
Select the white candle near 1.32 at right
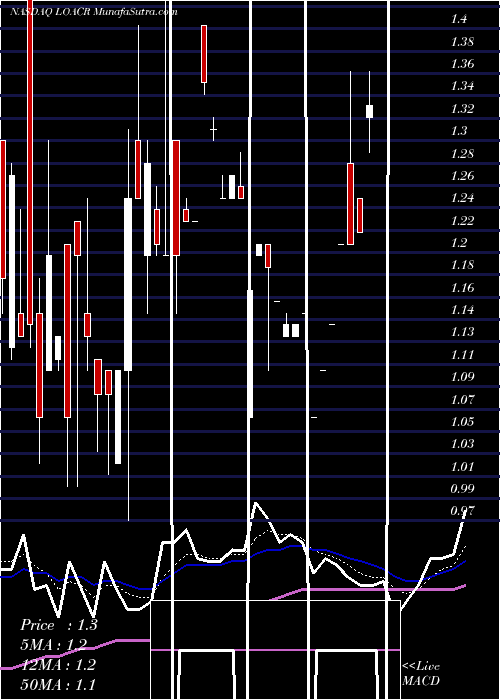click(369, 111)
